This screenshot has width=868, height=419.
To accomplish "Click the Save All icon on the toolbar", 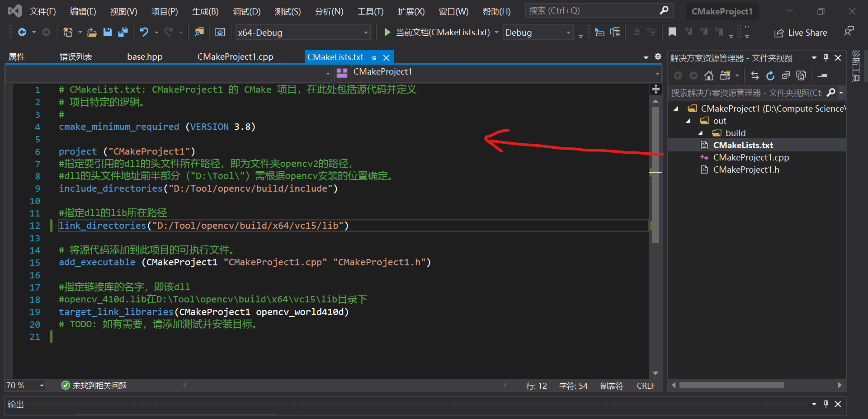I will pyautogui.click(x=123, y=32).
